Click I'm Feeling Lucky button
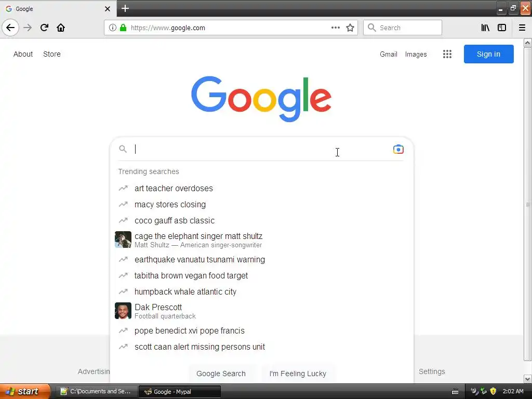The image size is (532, 399). [298, 374]
